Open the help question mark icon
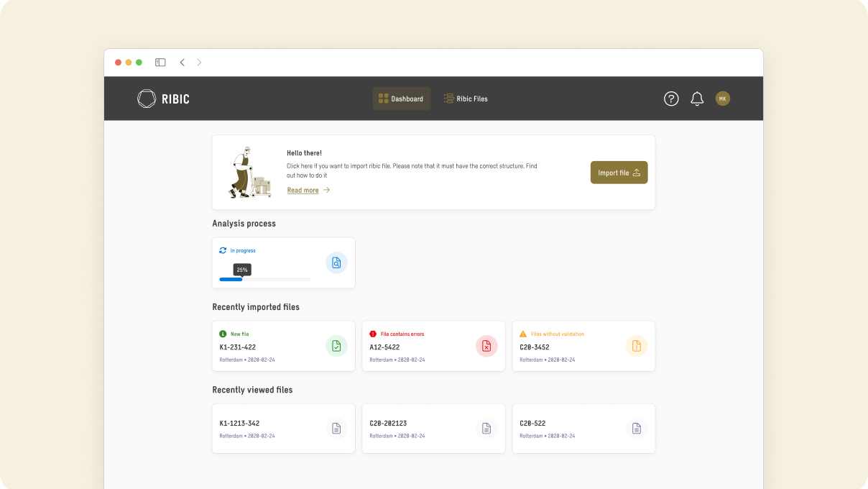Viewport: 868px width, 489px height. coord(671,99)
